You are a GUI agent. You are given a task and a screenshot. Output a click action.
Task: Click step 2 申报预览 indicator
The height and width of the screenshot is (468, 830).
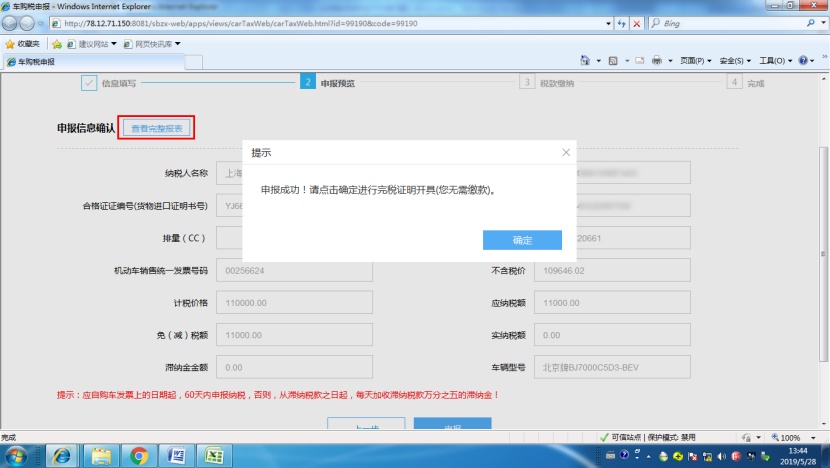(308, 82)
